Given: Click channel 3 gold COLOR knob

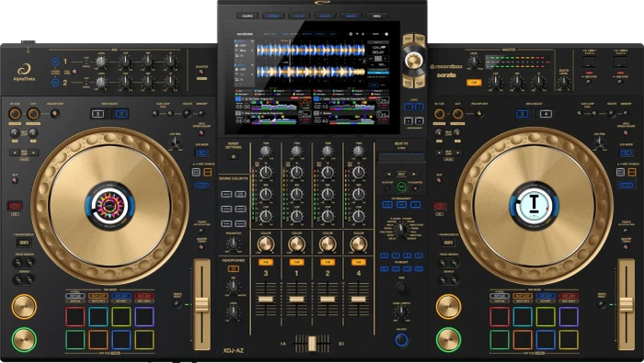Looking at the screenshot, I should click(266, 244).
